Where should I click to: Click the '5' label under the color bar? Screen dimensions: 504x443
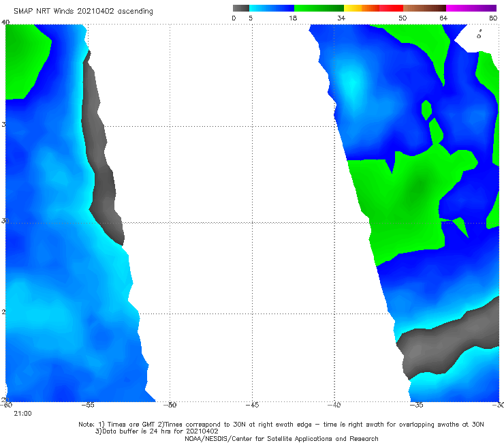pyautogui.click(x=251, y=18)
